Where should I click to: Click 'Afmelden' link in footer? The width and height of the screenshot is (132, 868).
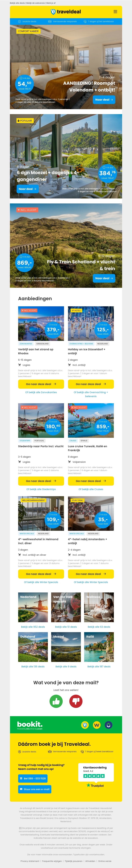pyautogui.click(x=90, y=861)
